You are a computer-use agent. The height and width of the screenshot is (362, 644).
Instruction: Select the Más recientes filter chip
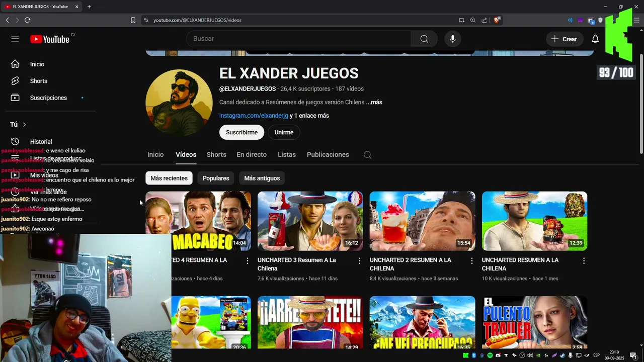[x=169, y=178]
